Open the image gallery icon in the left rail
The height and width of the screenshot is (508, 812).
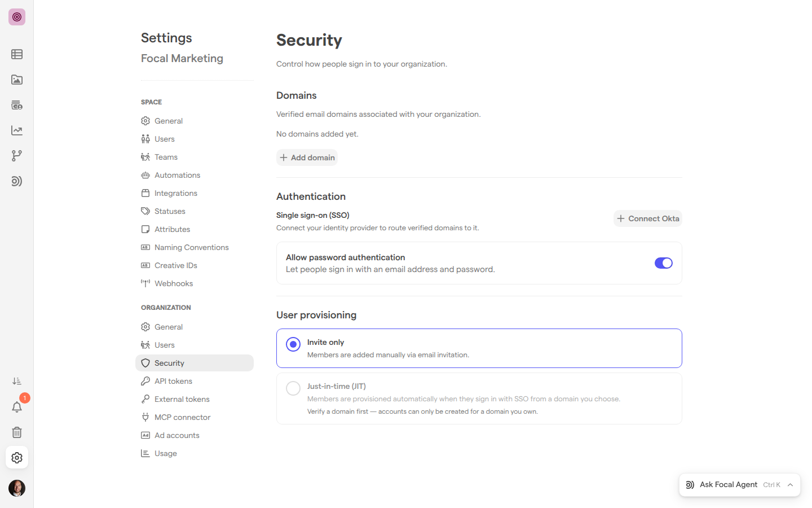pos(17,80)
